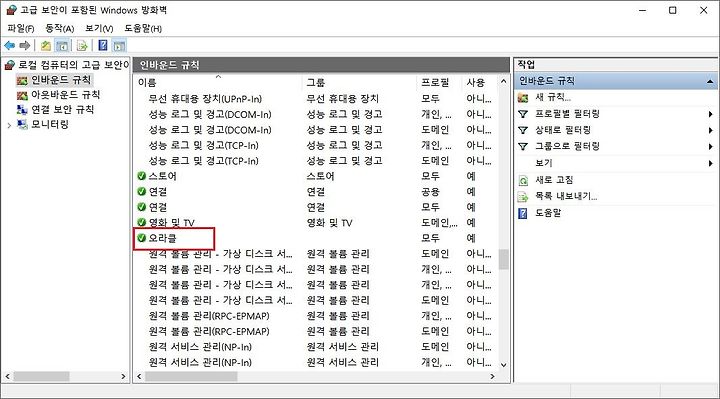The image size is (720, 399).
Task: Click the 새 규칙... action link
Action: pyautogui.click(x=552, y=97)
